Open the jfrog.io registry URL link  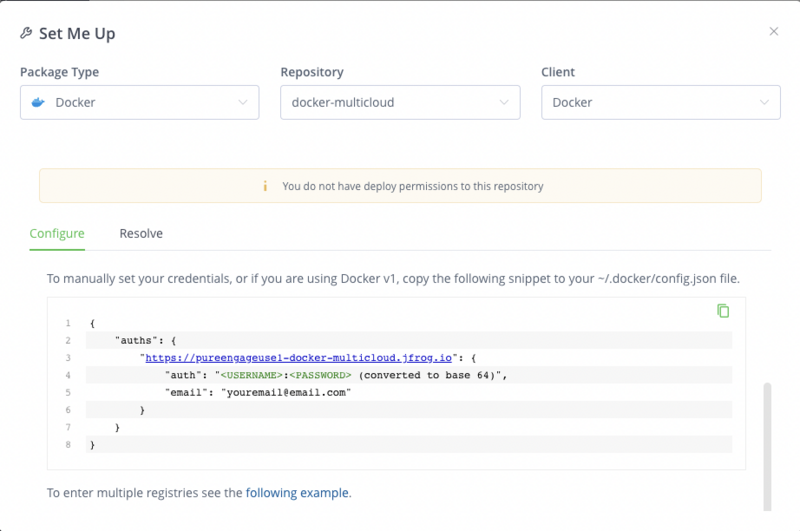pyautogui.click(x=298, y=358)
